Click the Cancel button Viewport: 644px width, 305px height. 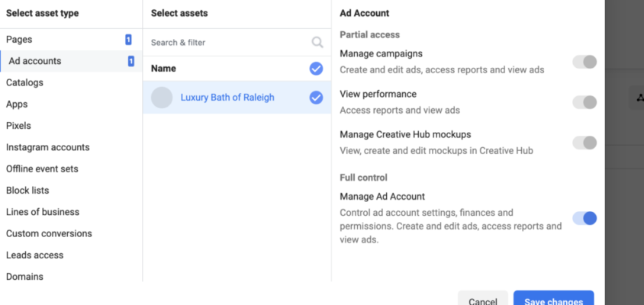[x=482, y=299]
